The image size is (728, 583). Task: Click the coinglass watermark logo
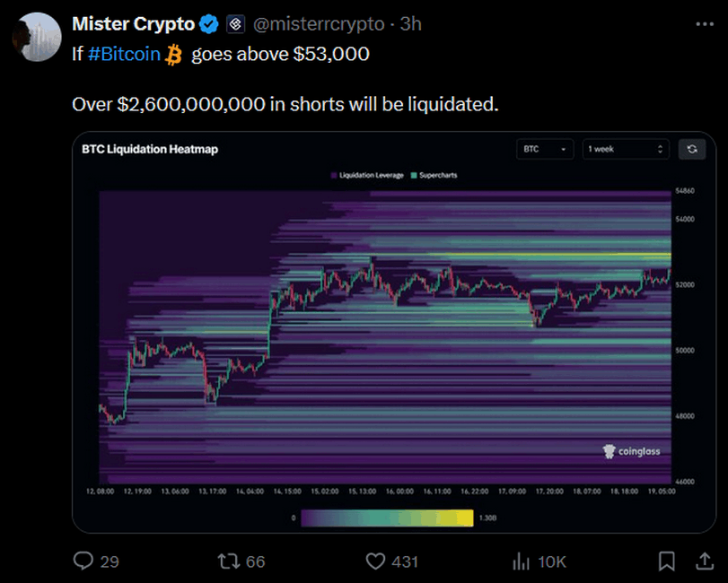coord(632,451)
